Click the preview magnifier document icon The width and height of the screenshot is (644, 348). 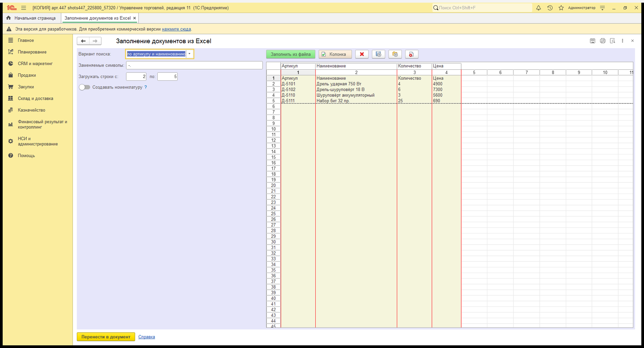[x=612, y=41]
